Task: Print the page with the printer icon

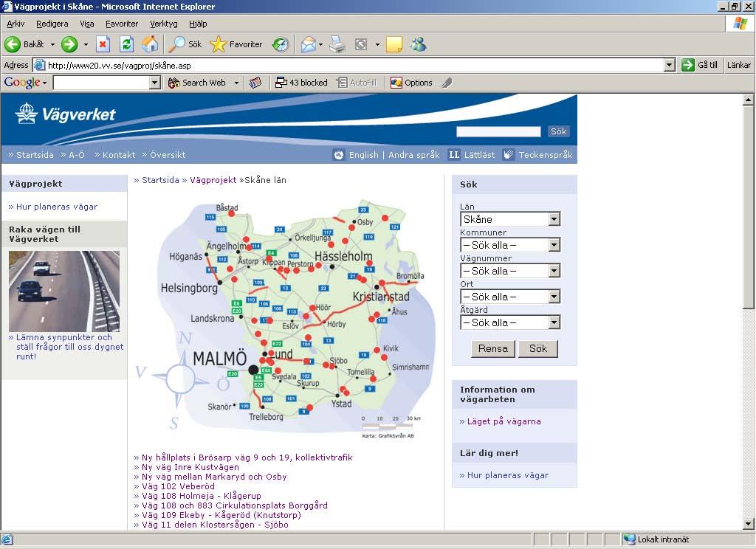Action: (x=337, y=44)
